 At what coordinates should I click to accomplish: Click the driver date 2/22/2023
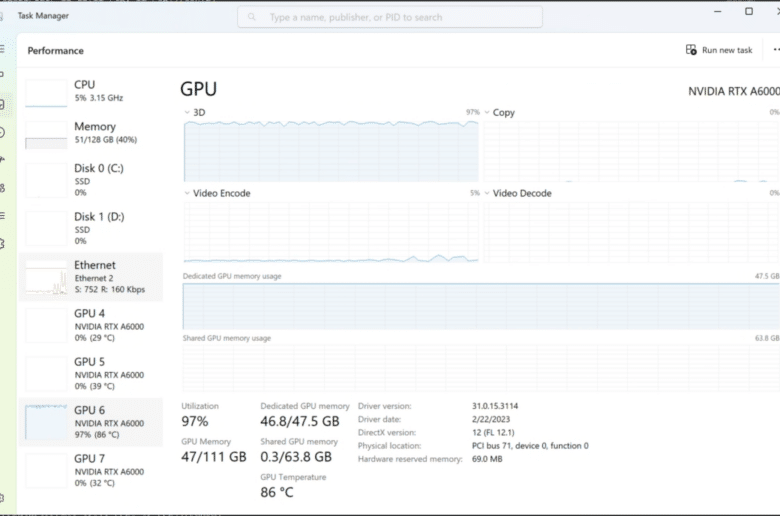pos(490,419)
